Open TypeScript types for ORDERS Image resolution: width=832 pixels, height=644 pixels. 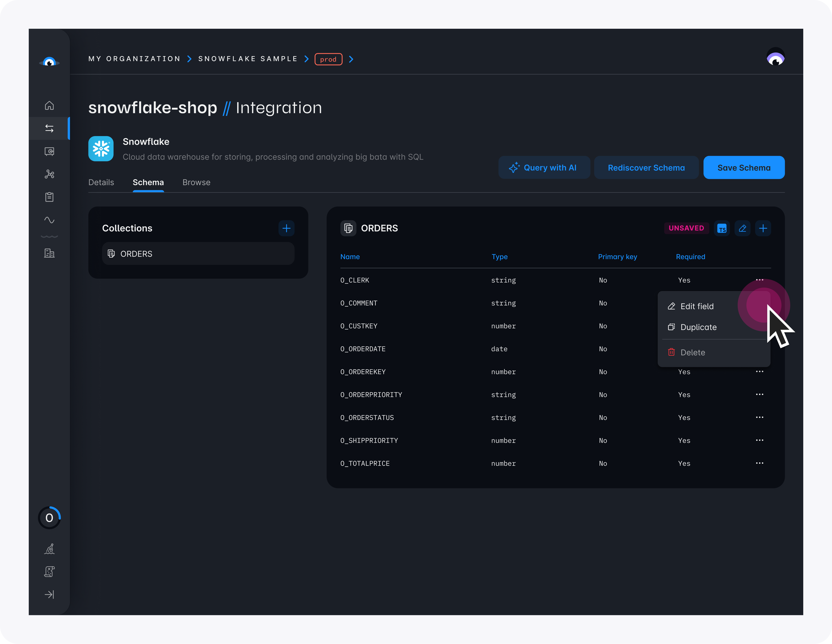coord(722,228)
